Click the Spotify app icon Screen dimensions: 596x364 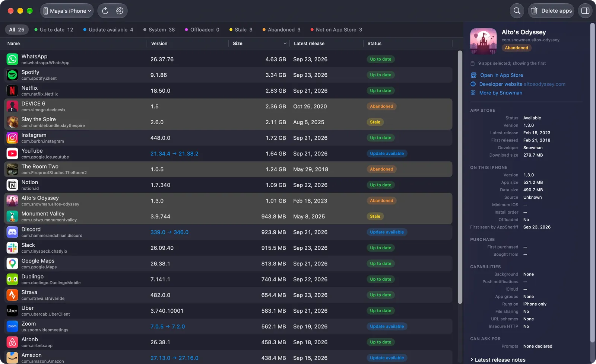click(x=12, y=75)
